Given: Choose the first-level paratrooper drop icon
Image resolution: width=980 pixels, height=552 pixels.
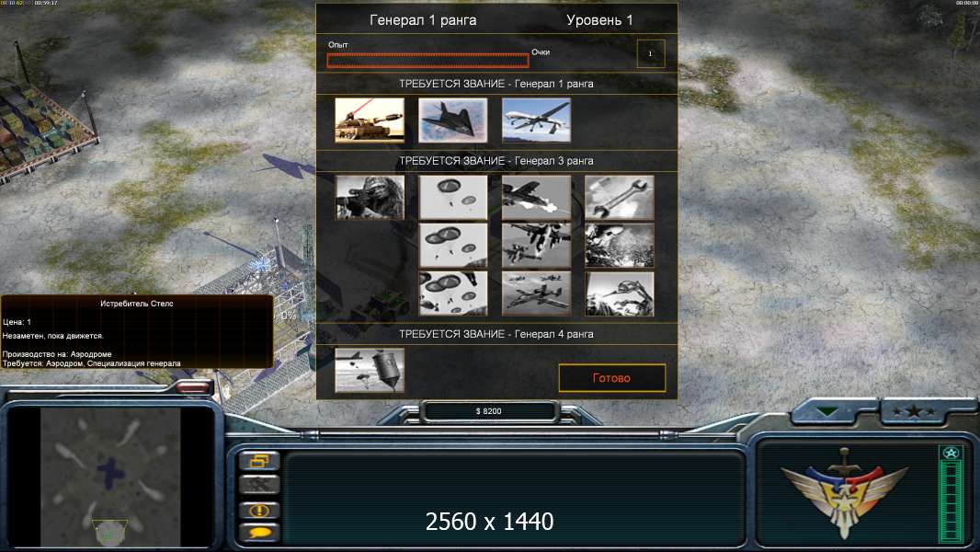Looking at the screenshot, I should (452, 197).
